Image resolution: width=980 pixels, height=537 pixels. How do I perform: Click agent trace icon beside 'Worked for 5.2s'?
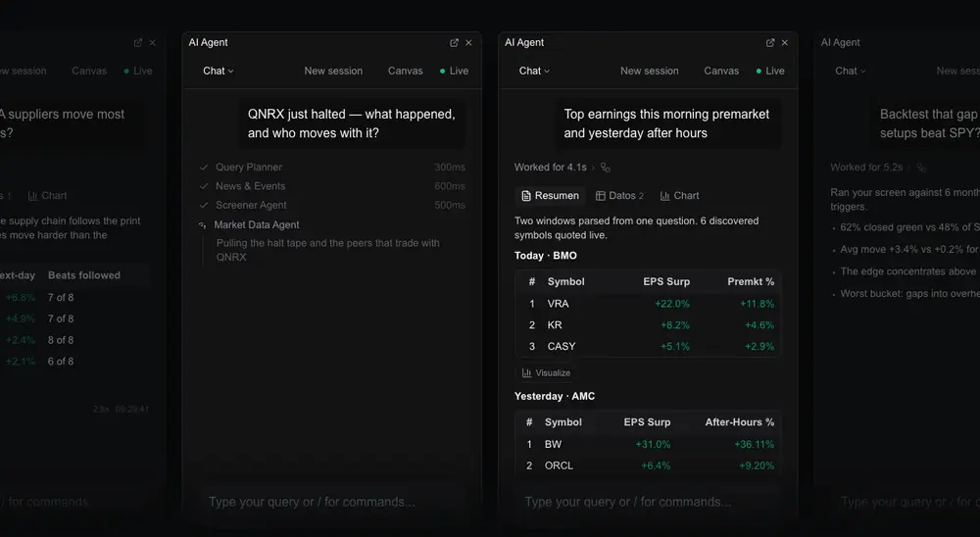[x=921, y=167]
